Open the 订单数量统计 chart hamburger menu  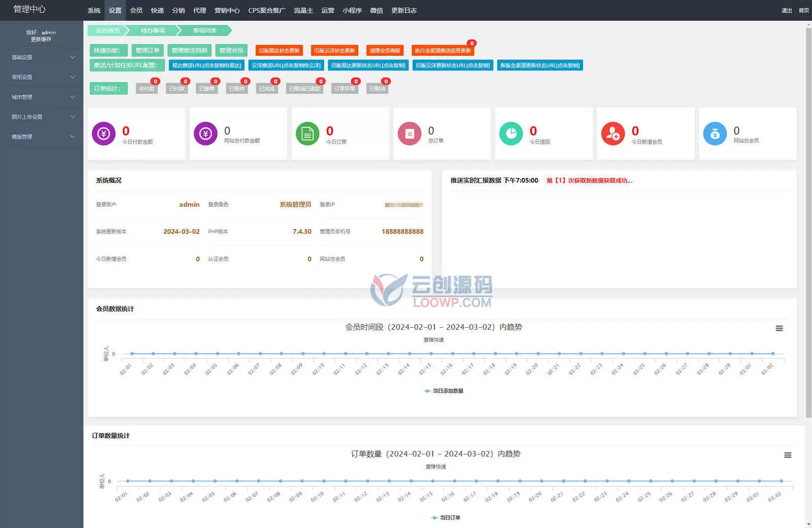788,455
